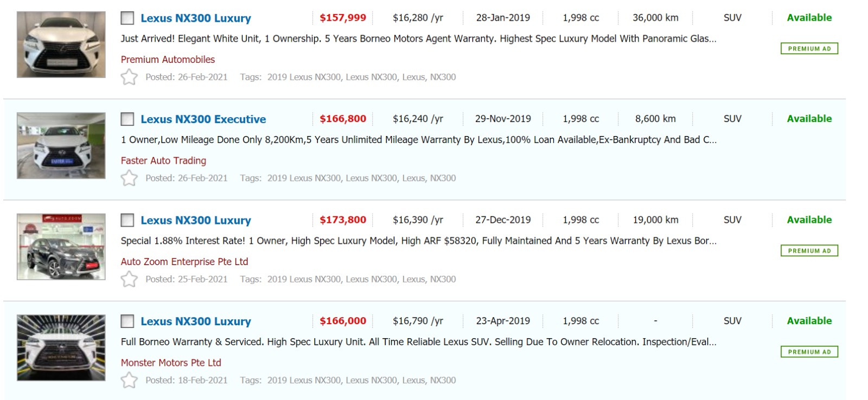Open Faster Auto Trading dealer page
Screen dimensions: 868x400
point(163,160)
